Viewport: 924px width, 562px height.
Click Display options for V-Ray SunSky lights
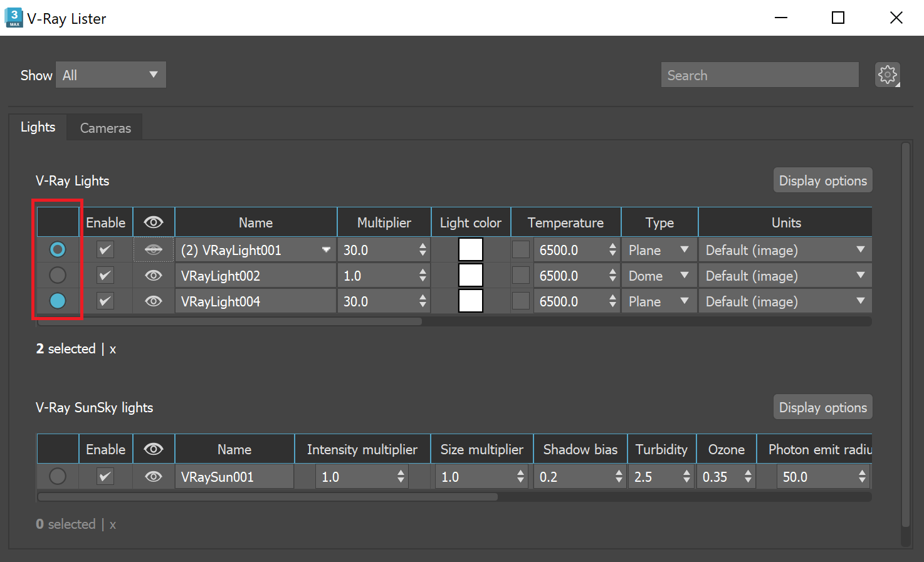coord(822,407)
